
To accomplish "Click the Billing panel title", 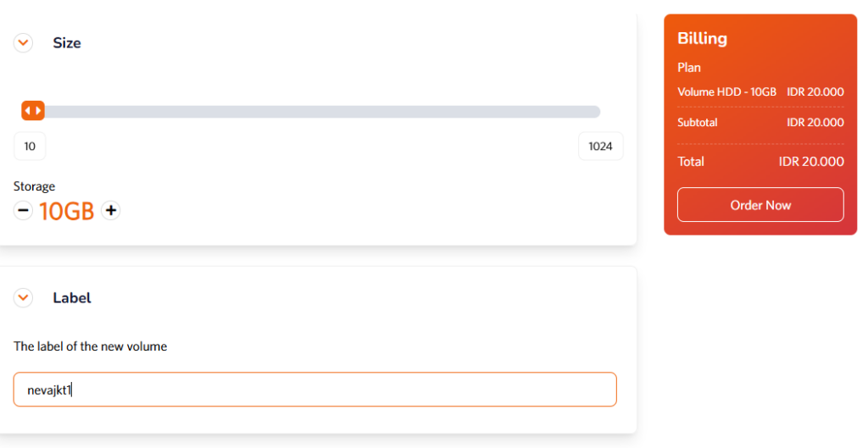I will coord(702,38).
